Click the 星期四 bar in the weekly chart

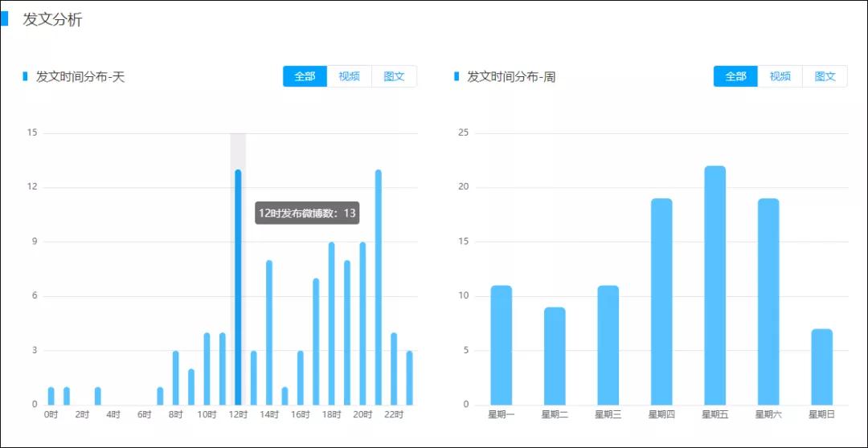coord(661,302)
